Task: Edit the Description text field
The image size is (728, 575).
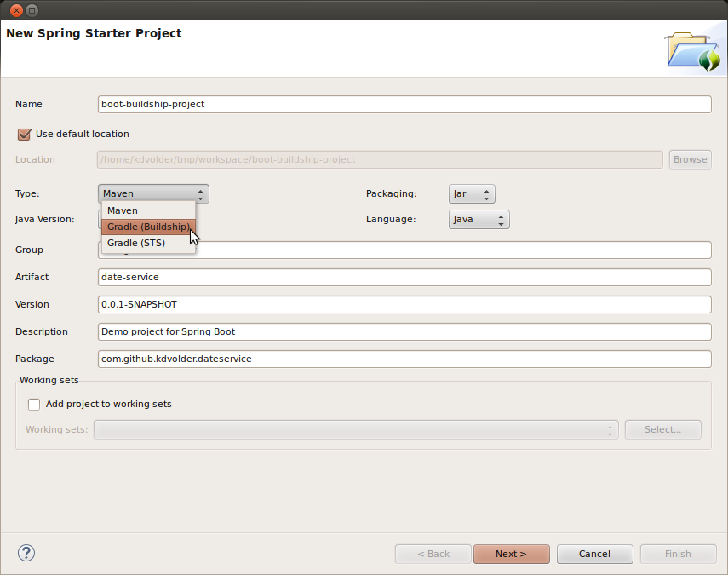Action: point(404,331)
